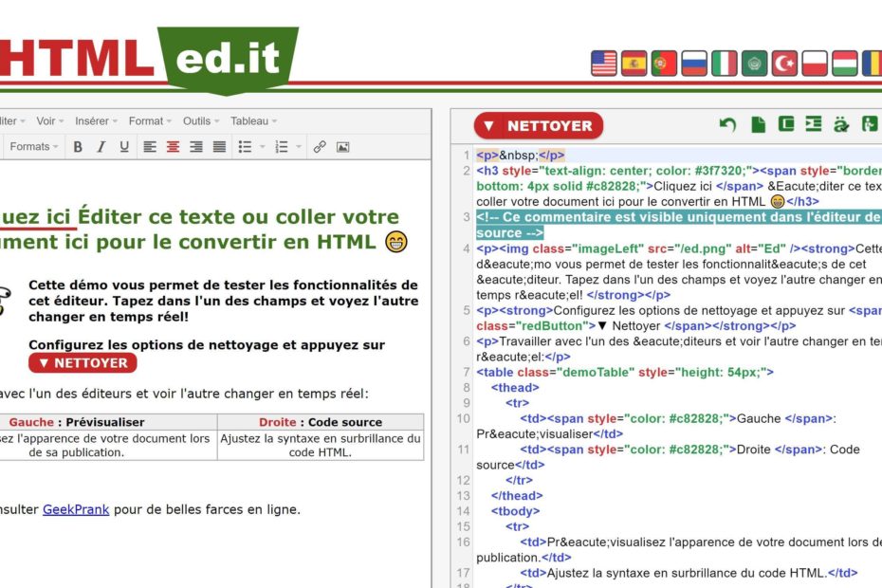Click the &nbsp; code on line 1
Screen dimensions: 882x588
(519, 156)
